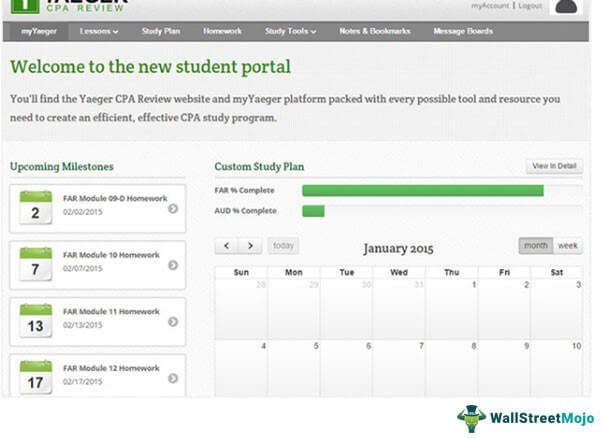Open FAR Module 09-D Homework milestone
The height and width of the screenshot is (438, 602).
98,208
